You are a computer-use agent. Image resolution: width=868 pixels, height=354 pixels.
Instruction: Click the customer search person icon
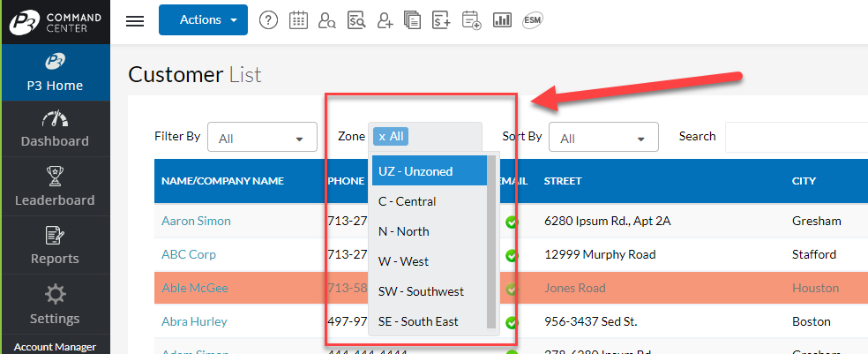click(327, 20)
